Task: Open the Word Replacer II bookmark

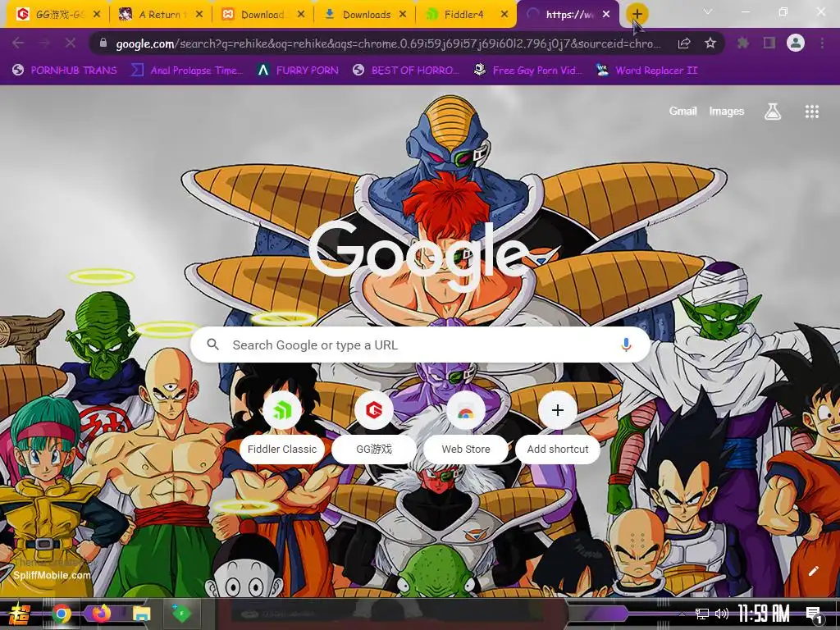Action: tap(647, 71)
